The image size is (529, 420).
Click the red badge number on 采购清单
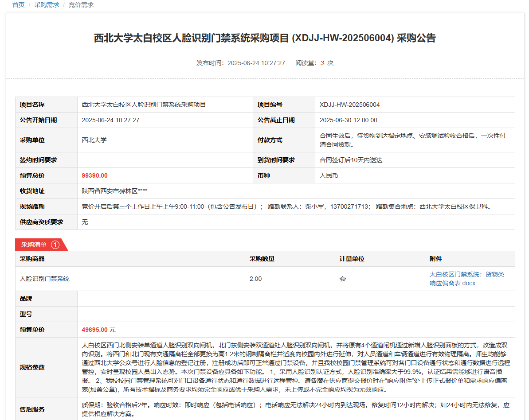[x=55, y=245]
